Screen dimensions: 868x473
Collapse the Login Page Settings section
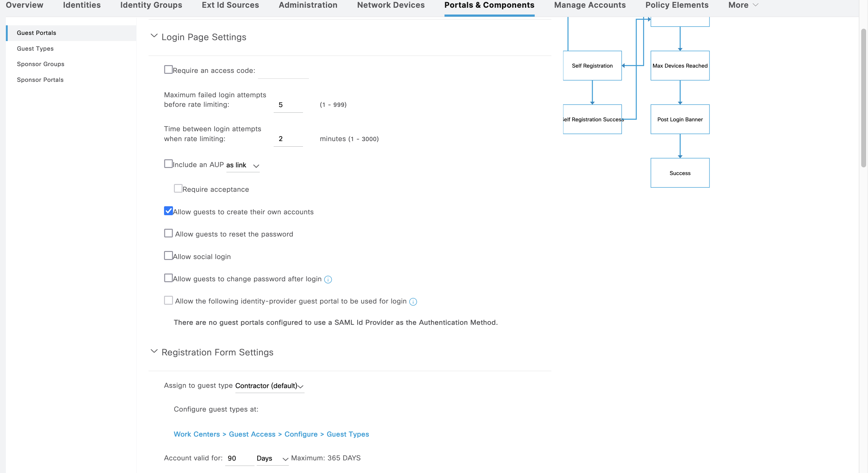[x=154, y=36]
